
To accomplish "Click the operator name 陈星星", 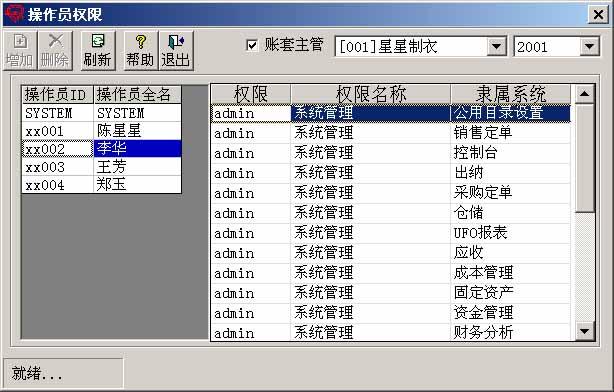I will 137,131.
